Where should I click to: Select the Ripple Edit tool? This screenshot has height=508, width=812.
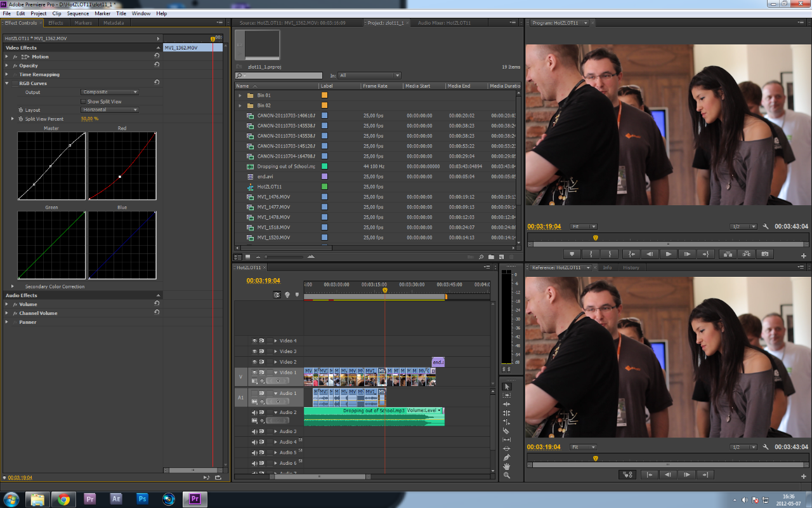506,404
